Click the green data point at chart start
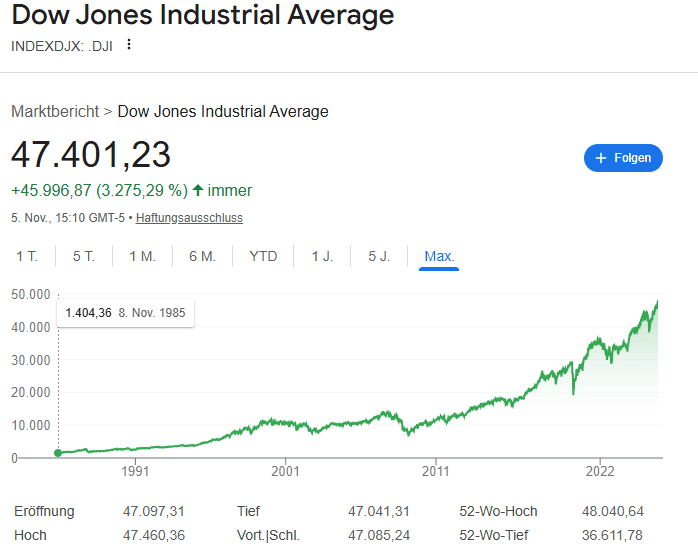 tap(58, 453)
